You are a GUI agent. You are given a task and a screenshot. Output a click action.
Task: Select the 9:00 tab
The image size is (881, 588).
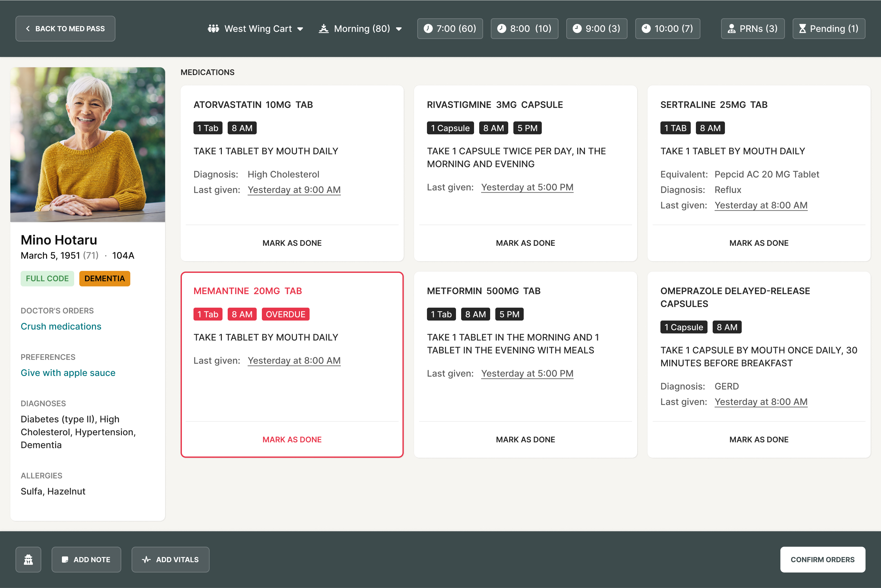(x=597, y=28)
